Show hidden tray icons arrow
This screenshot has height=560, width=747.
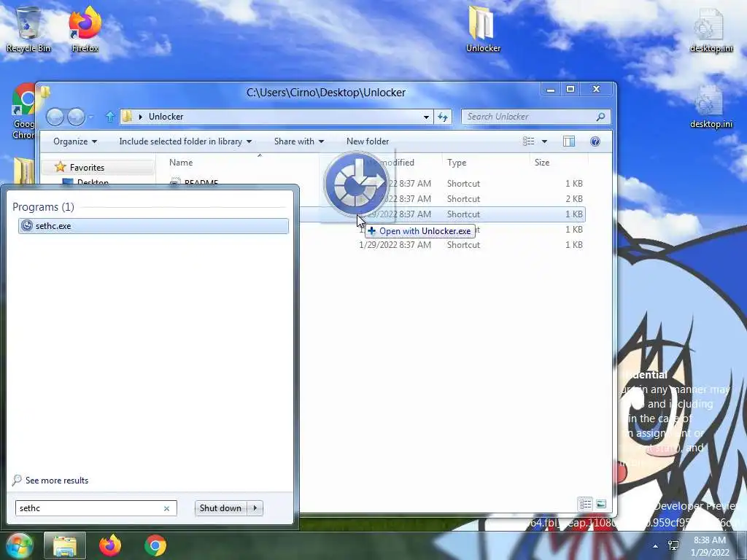click(x=656, y=546)
